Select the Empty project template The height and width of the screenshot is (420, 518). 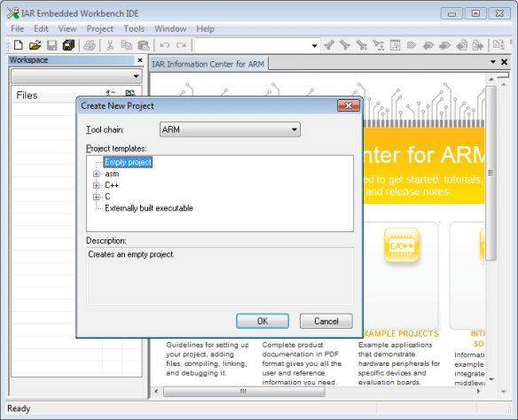click(128, 162)
